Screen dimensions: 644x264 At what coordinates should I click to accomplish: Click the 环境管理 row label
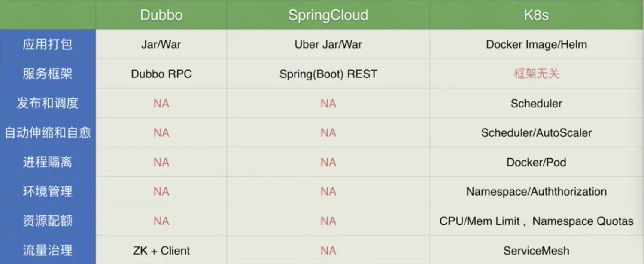[x=48, y=191]
